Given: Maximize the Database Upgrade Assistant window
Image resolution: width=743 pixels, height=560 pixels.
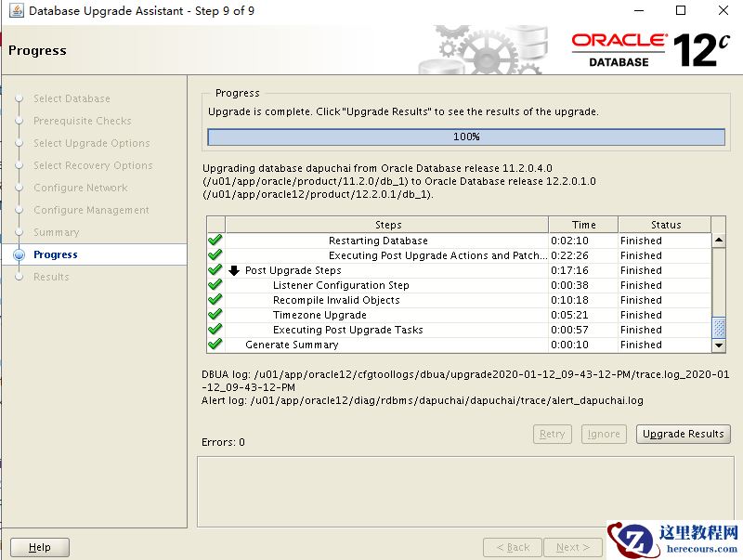Looking at the screenshot, I should pyautogui.click(x=681, y=10).
